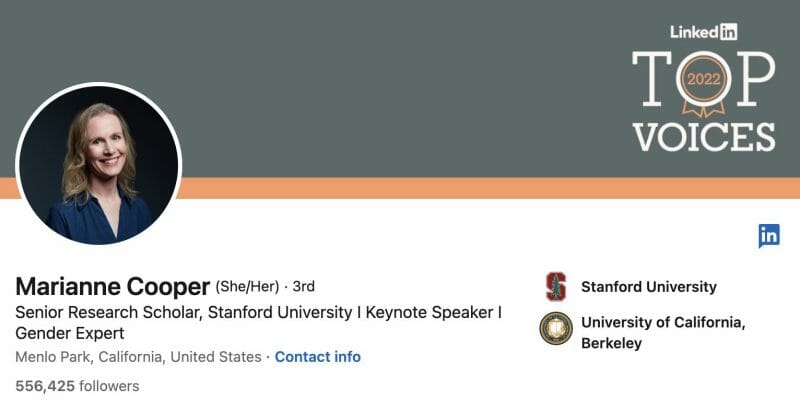Select the Stanford University text link
The image size is (800, 401).
coord(649,287)
